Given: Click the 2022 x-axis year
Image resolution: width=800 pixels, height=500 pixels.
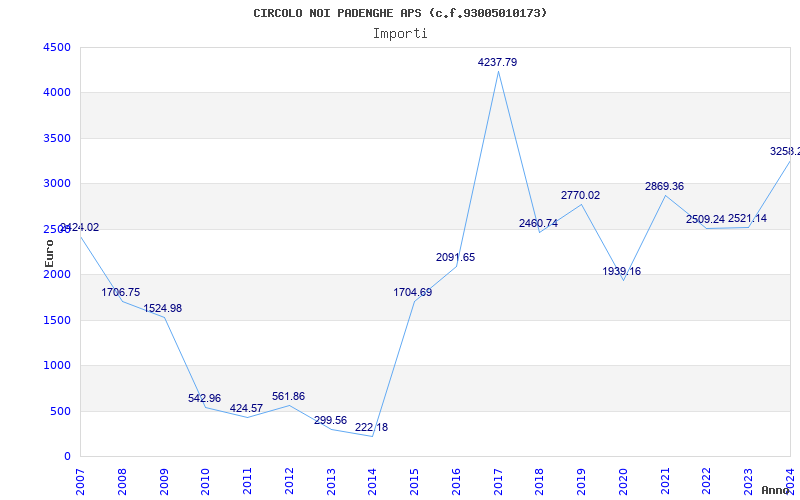Looking at the screenshot, I should (x=707, y=482).
